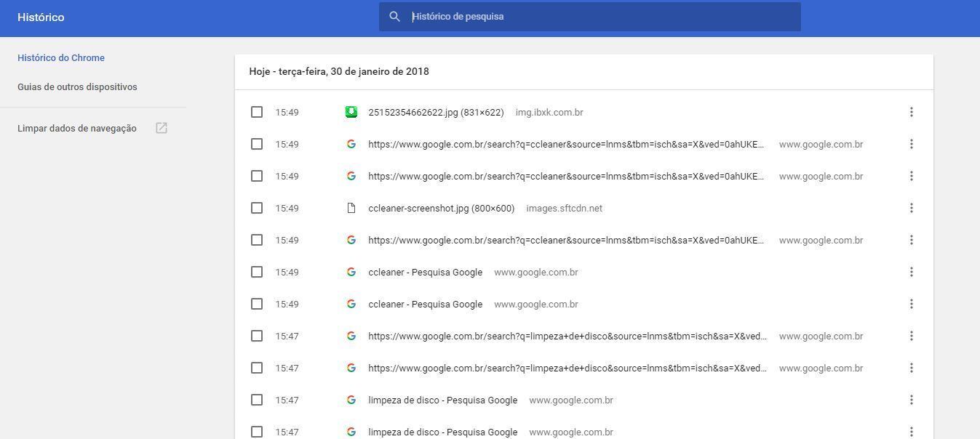980x439 pixels.
Task: Open the ccleaner-screenshot.jpg (800×600) history link
Action: pyautogui.click(x=441, y=208)
